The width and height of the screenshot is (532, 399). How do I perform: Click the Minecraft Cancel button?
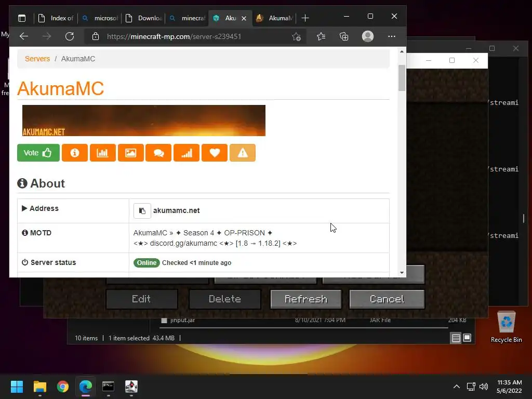tap(387, 299)
